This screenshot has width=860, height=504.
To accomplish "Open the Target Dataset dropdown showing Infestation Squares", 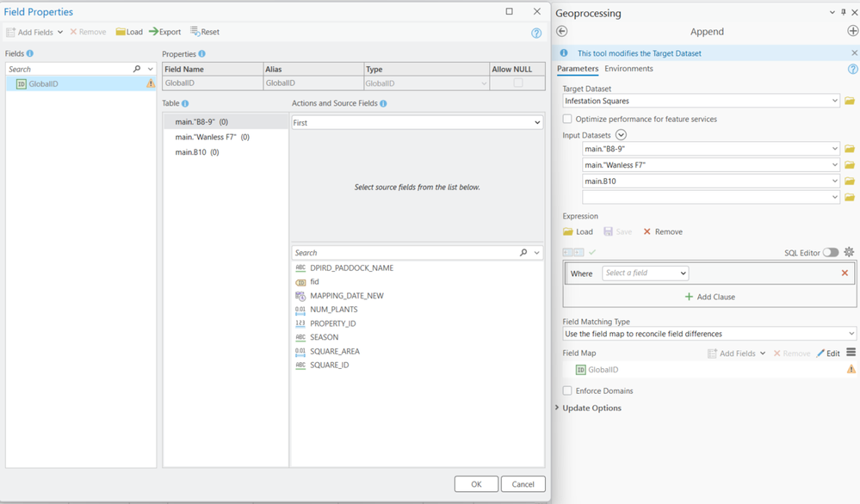I will click(701, 101).
